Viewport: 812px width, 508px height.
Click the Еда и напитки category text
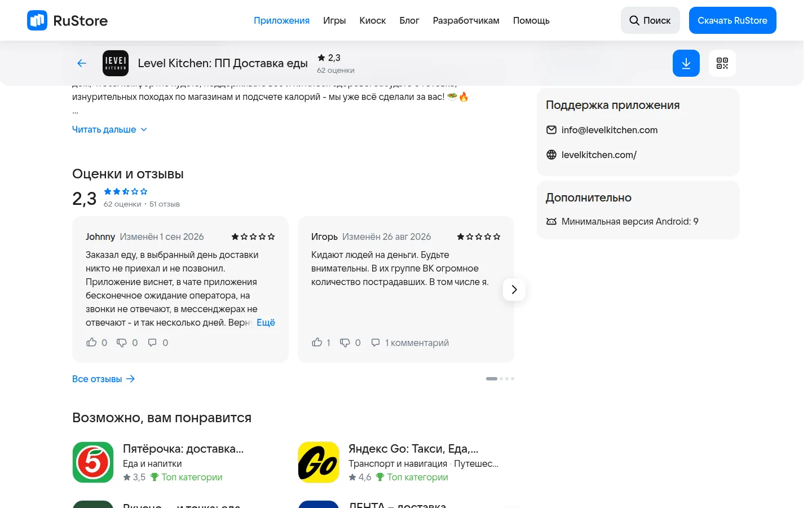[152, 463]
